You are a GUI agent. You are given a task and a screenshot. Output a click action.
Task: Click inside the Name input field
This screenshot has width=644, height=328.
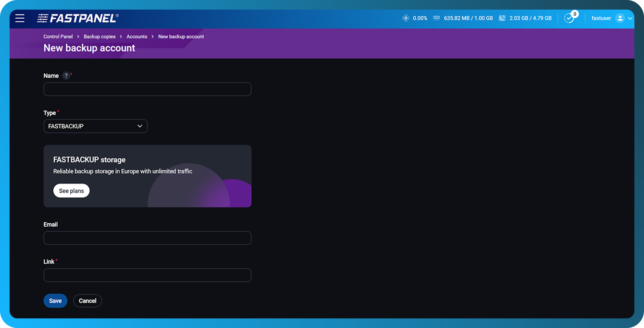click(147, 89)
